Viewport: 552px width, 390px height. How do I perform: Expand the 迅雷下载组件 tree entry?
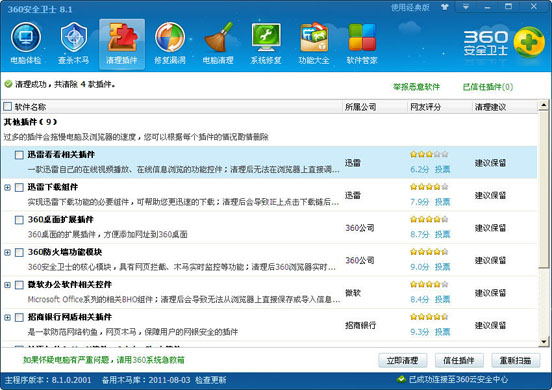tap(7, 187)
